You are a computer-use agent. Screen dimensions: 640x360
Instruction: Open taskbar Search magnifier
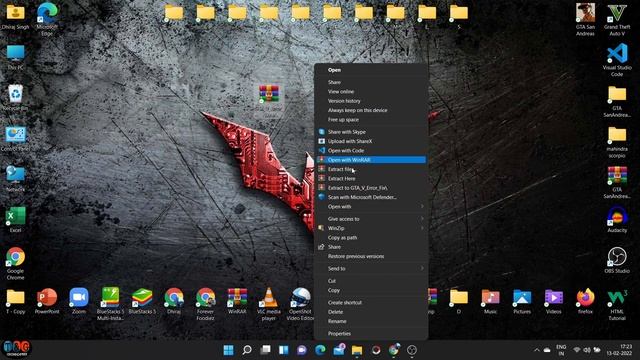pos(247,350)
